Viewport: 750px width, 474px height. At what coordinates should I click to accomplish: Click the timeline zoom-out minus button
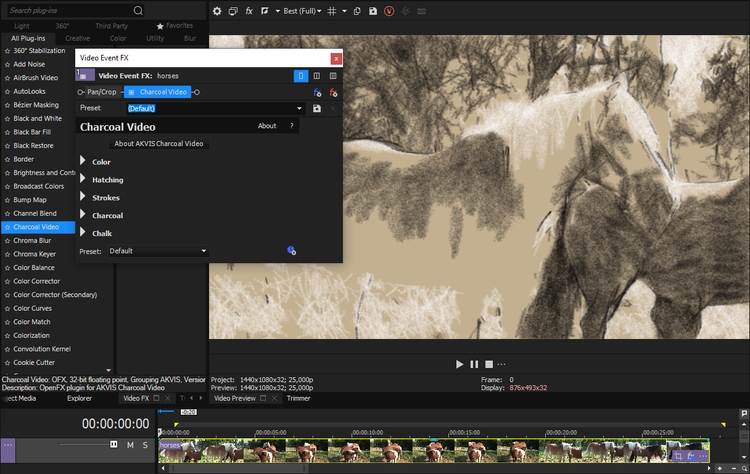[734, 469]
